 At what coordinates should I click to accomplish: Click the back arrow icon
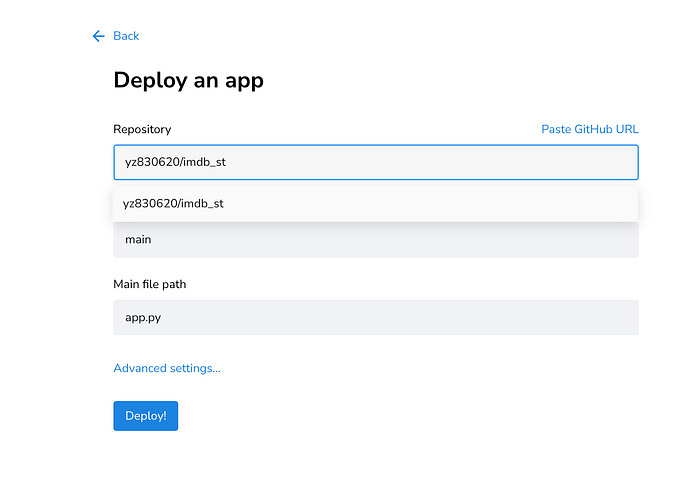point(98,36)
